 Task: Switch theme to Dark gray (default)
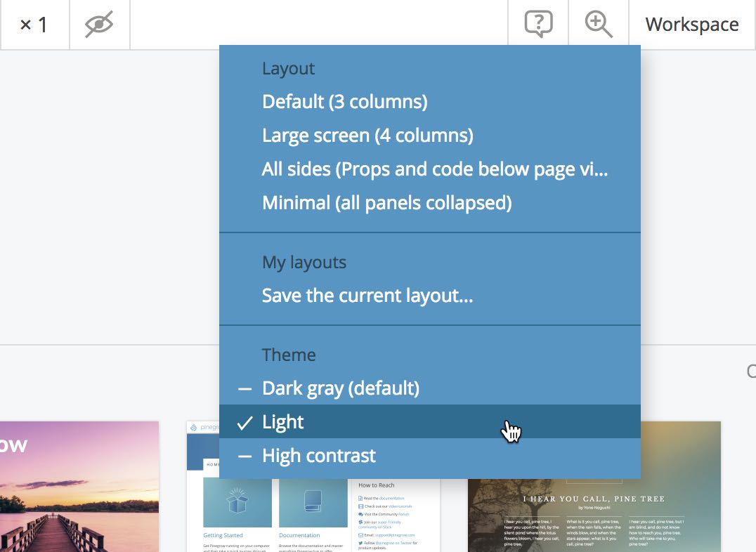429,388
